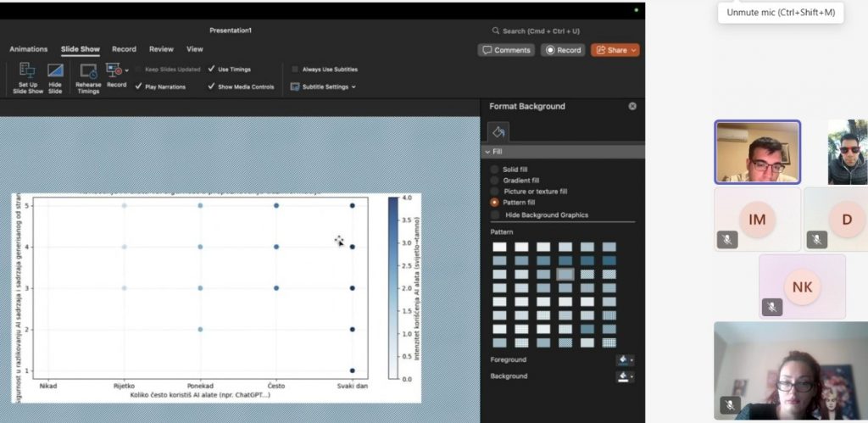Select the Solid fill radio button
The width and height of the screenshot is (868, 423).
(495, 170)
